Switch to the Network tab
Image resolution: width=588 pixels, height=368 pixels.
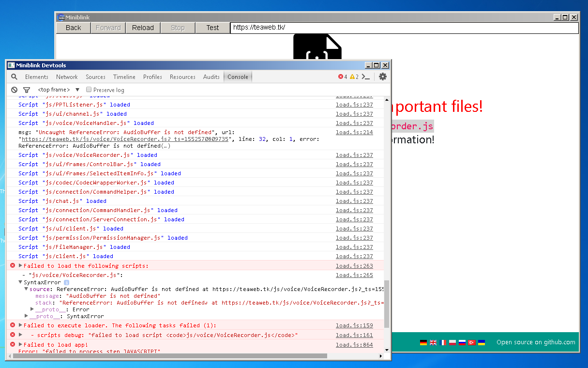click(x=67, y=77)
